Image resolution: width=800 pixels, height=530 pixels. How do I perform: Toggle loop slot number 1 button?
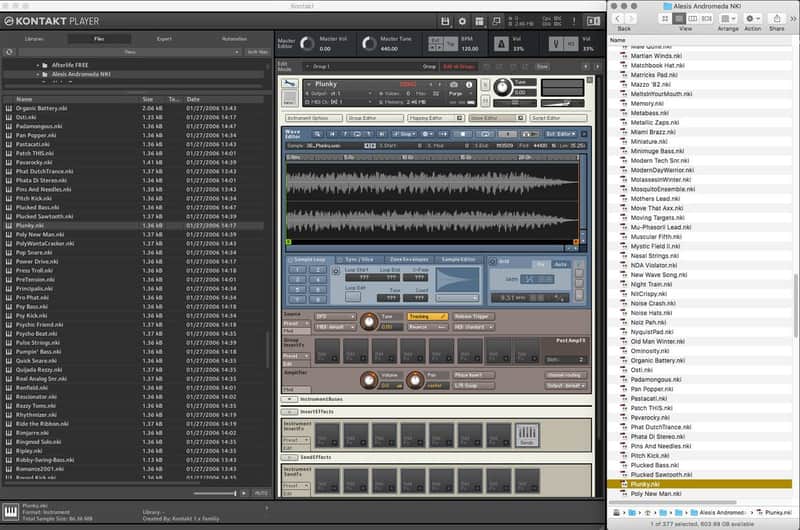pos(297,270)
